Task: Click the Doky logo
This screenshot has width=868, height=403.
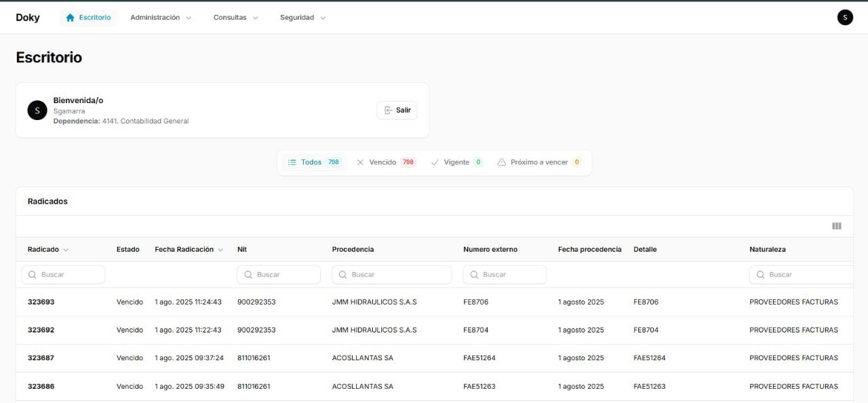Action: pyautogui.click(x=28, y=18)
